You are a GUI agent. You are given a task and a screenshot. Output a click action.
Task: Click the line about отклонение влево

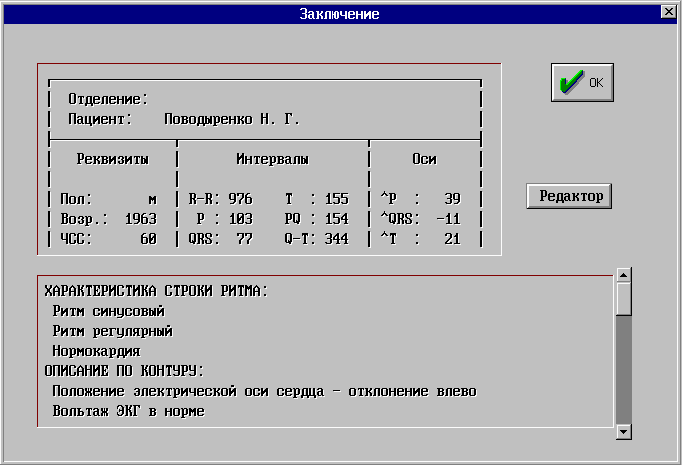(x=264, y=391)
